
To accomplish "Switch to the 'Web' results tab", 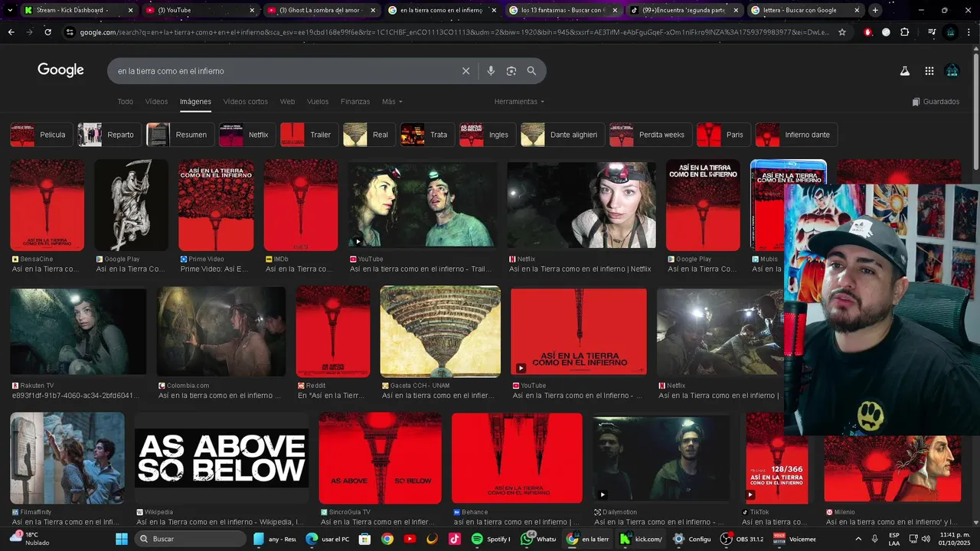I will pos(287,102).
